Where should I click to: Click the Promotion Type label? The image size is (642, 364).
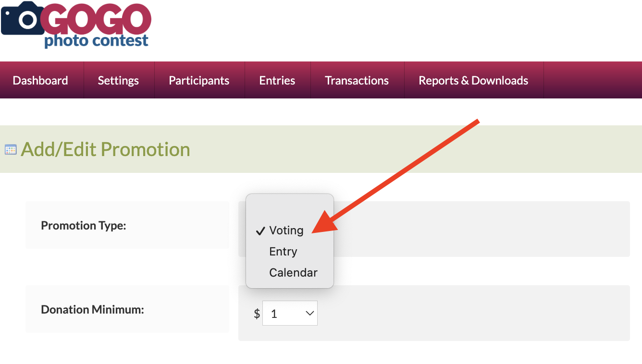pyautogui.click(x=84, y=225)
